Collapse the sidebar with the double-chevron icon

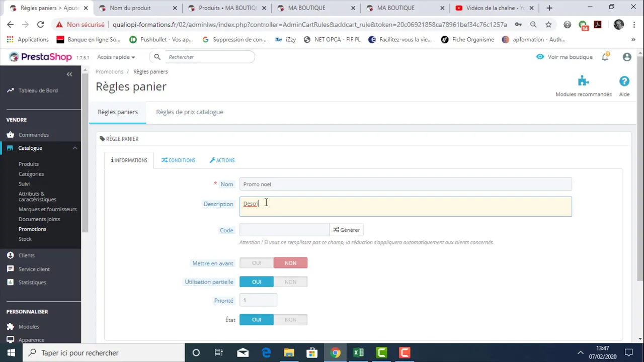pos(69,74)
